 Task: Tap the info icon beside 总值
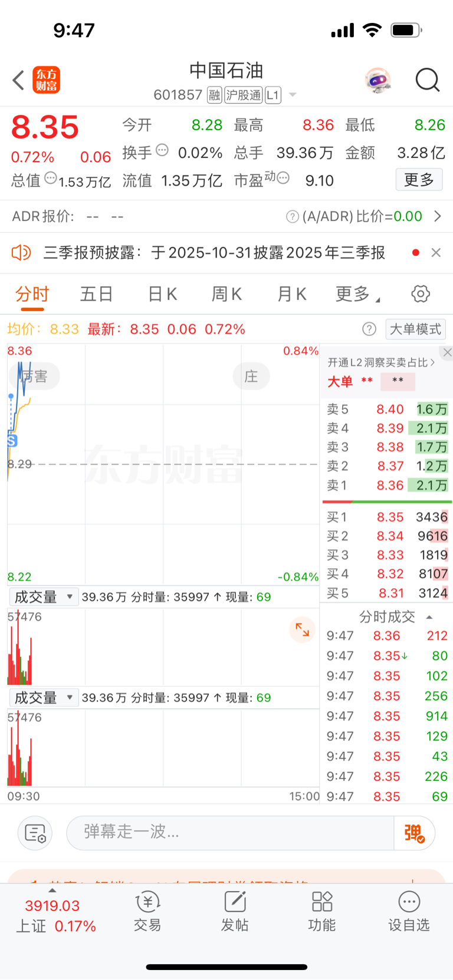(51, 177)
